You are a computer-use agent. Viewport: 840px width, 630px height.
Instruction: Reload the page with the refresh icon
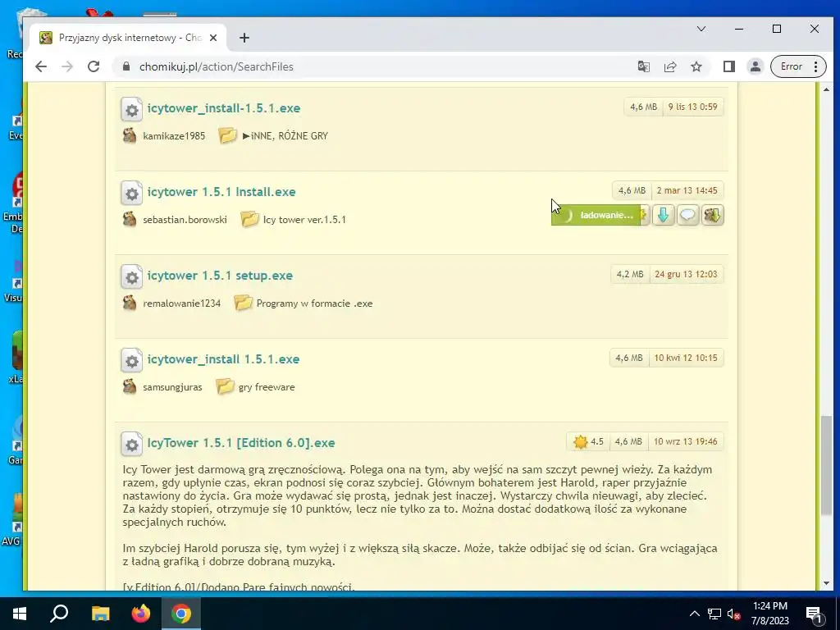(x=94, y=66)
